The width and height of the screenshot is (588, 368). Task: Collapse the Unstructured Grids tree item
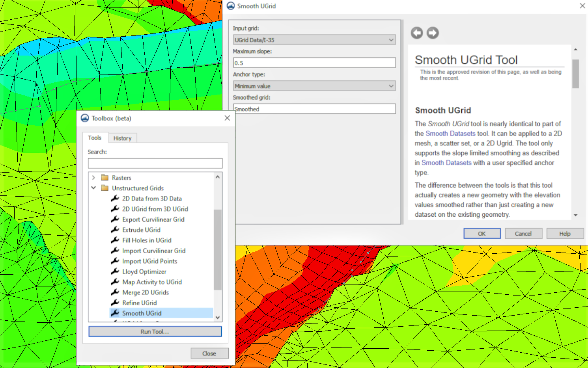(93, 188)
